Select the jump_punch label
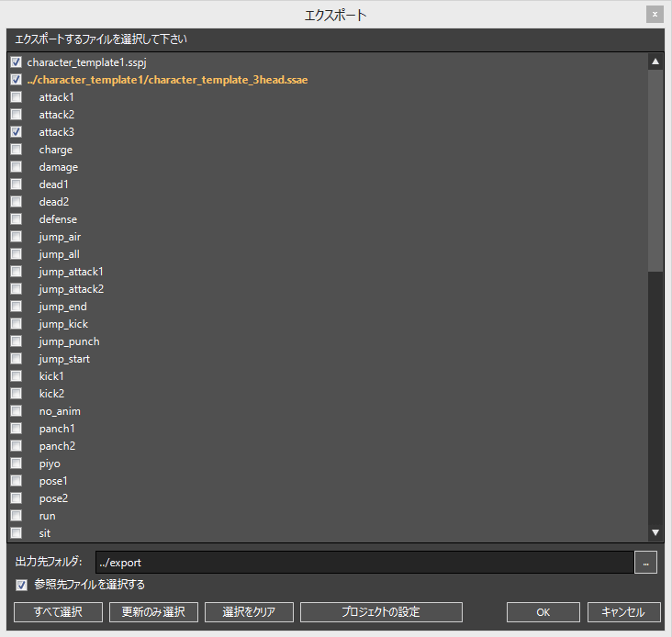The width and height of the screenshot is (672, 637). tap(69, 341)
